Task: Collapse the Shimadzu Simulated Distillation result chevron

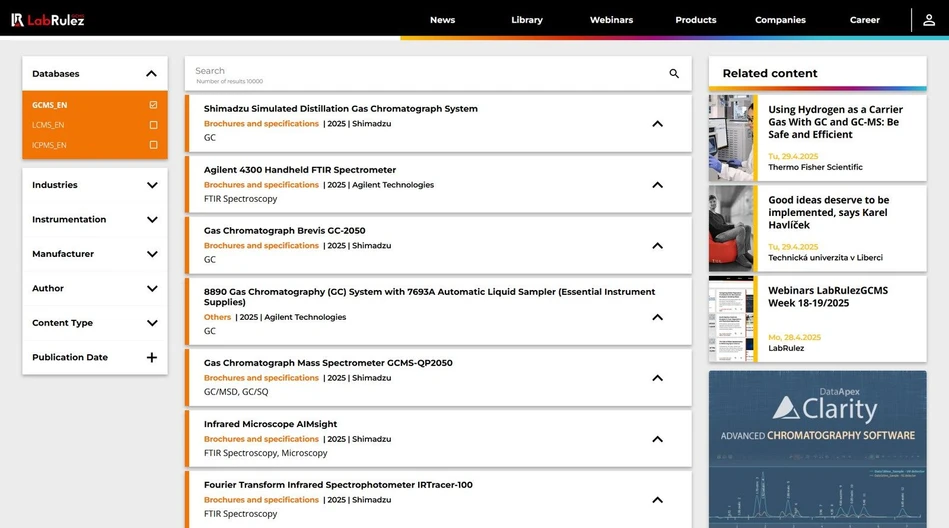Action: pyautogui.click(x=657, y=124)
